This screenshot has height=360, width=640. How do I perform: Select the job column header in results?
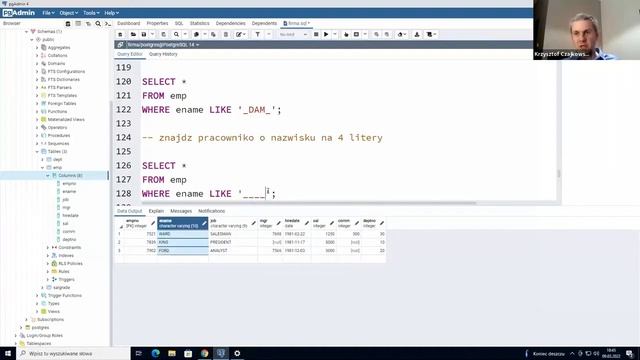click(233, 223)
